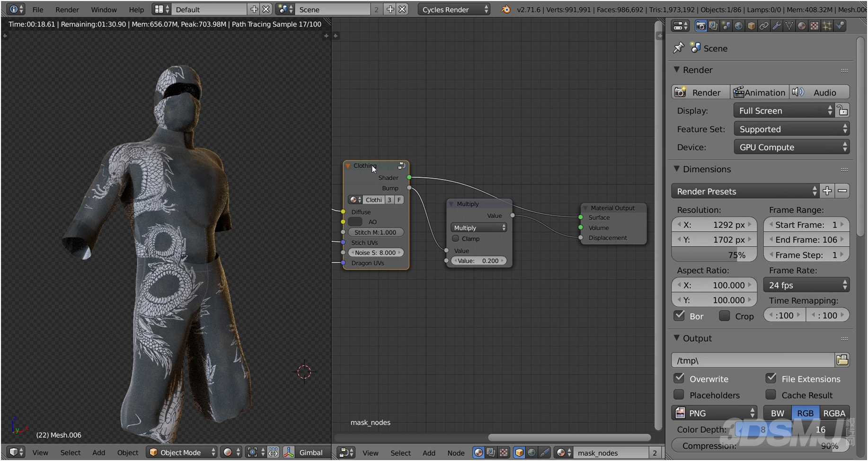The width and height of the screenshot is (868, 461).
Task: Choose object shader source cube icon
Action: [519, 452]
